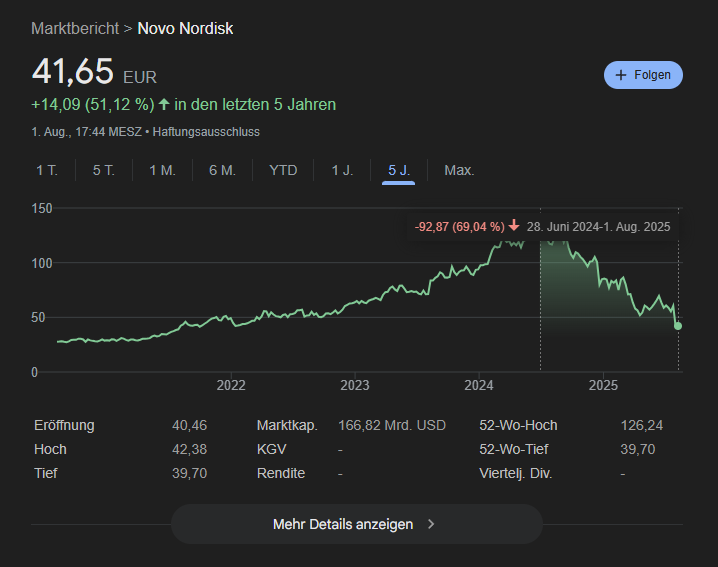Click the Eröffnung value 40,46
718x567 pixels.
[190, 425]
